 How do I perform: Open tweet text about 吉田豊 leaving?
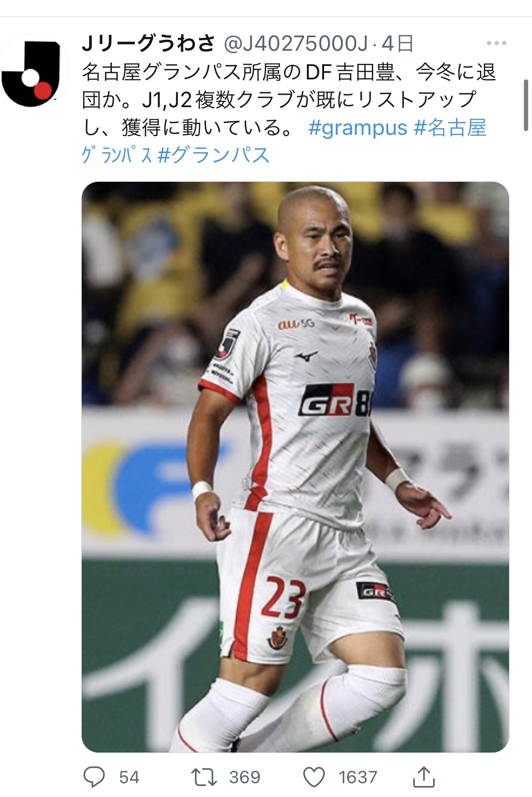(289, 72)
